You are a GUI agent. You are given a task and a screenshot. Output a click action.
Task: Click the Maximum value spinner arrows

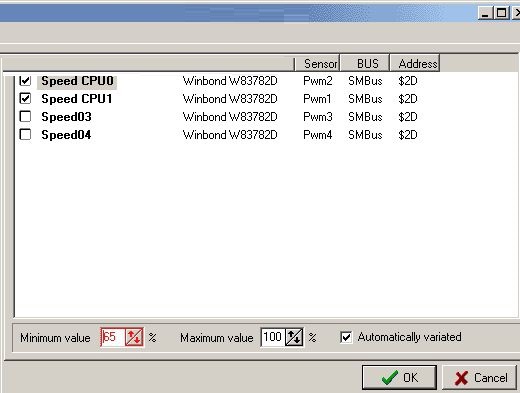point(294,337)
